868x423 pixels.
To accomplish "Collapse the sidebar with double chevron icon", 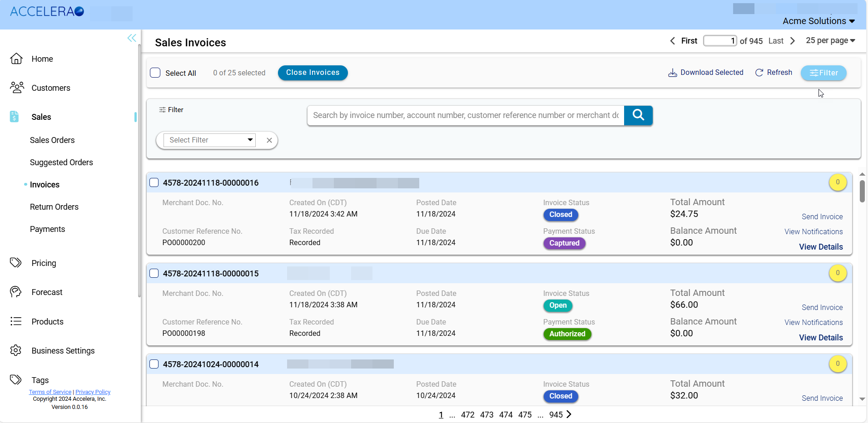I will pyautogui.click(x=132, y=38).
